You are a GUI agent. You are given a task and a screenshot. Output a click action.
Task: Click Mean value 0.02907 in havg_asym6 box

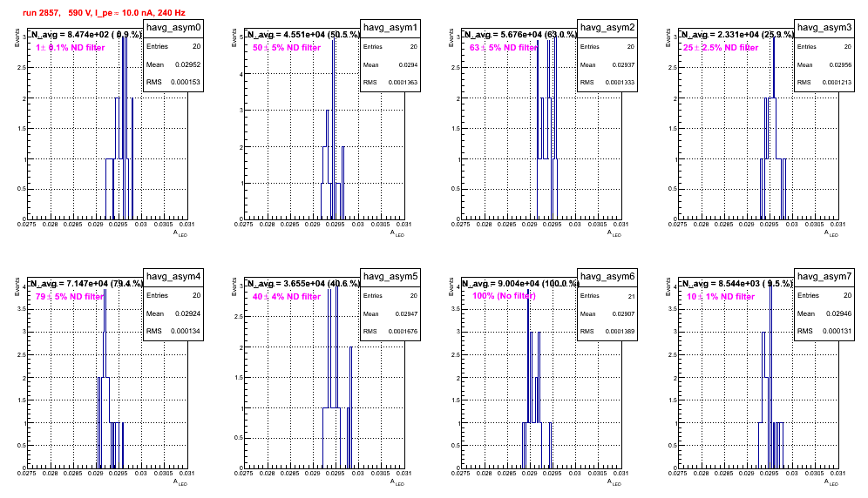(x=623, y=314)
